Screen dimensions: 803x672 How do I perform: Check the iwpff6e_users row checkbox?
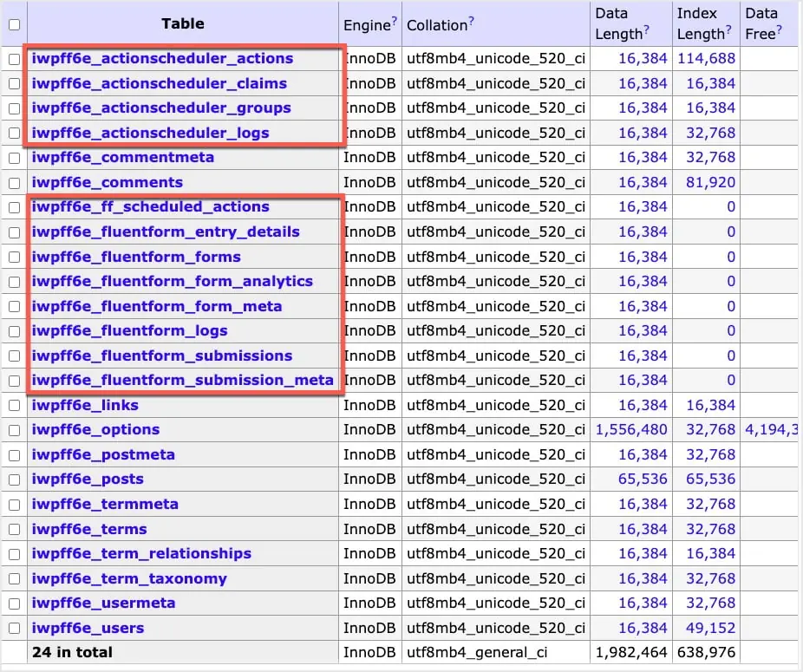(x=13, y=628)
